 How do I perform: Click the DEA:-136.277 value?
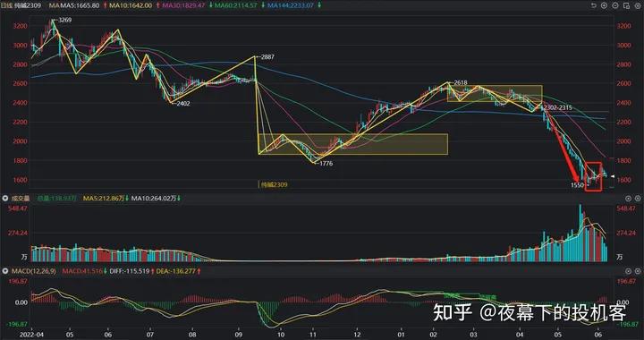tap(176, 271)
